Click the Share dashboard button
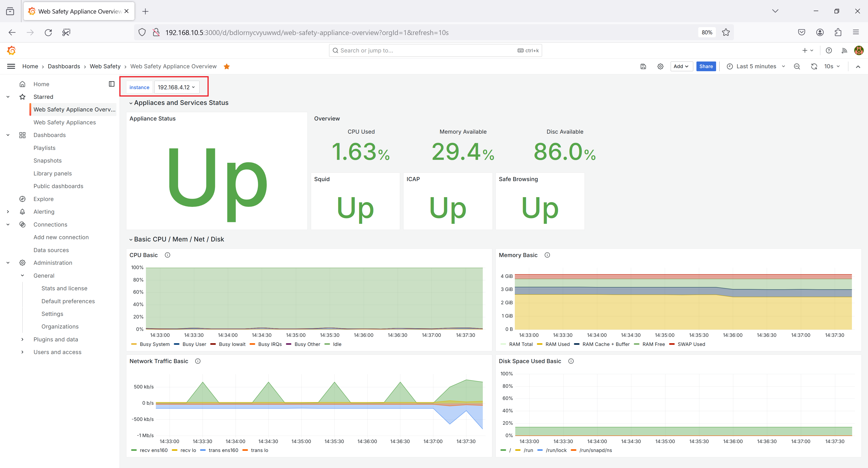The height and width of the screenshot is (468, 868). point(705,66)
